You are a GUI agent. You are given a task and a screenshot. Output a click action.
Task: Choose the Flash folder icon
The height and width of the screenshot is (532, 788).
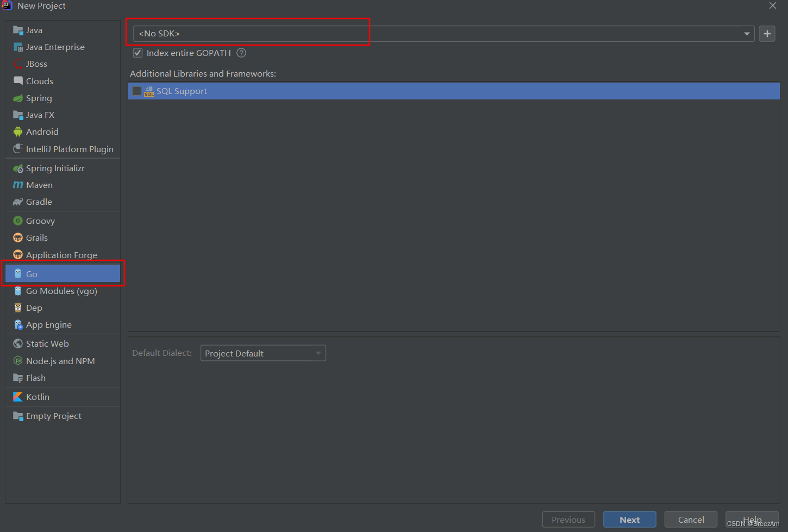pyautogui.click(x=18, y=378)
